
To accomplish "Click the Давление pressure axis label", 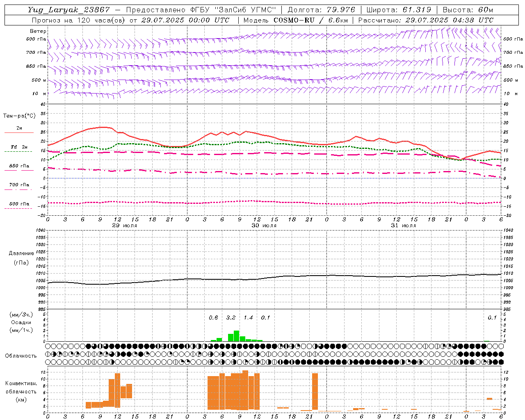I will (21, 253).
